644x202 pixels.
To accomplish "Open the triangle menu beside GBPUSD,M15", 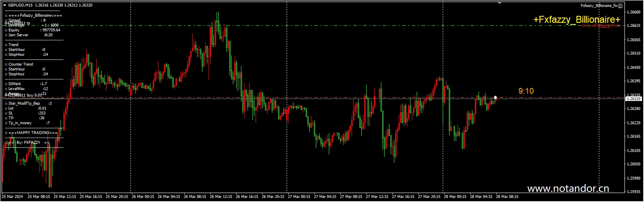I will point(4,5).
